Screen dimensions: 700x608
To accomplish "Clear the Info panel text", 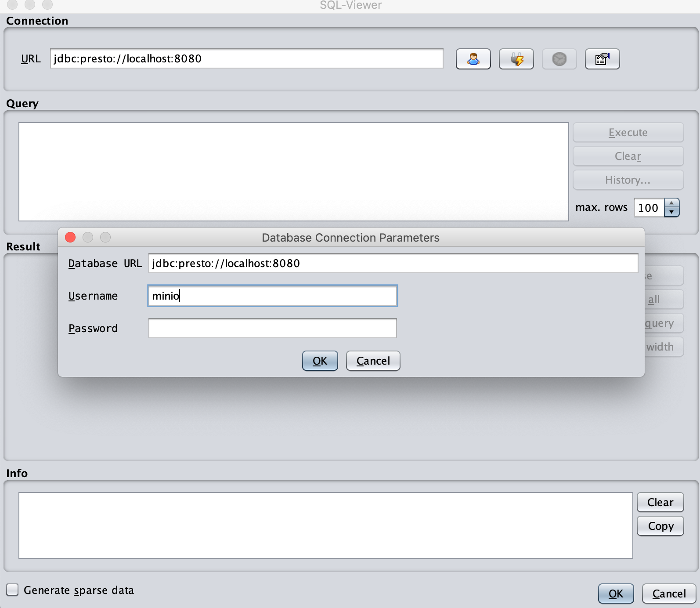I will [x=660, y=502].
